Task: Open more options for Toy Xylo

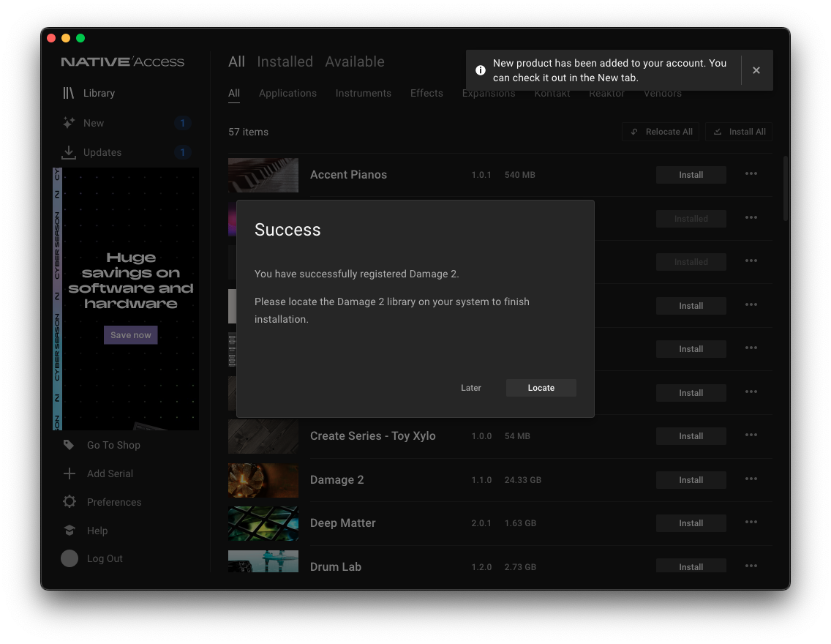Action: click(x=751, y=435)
